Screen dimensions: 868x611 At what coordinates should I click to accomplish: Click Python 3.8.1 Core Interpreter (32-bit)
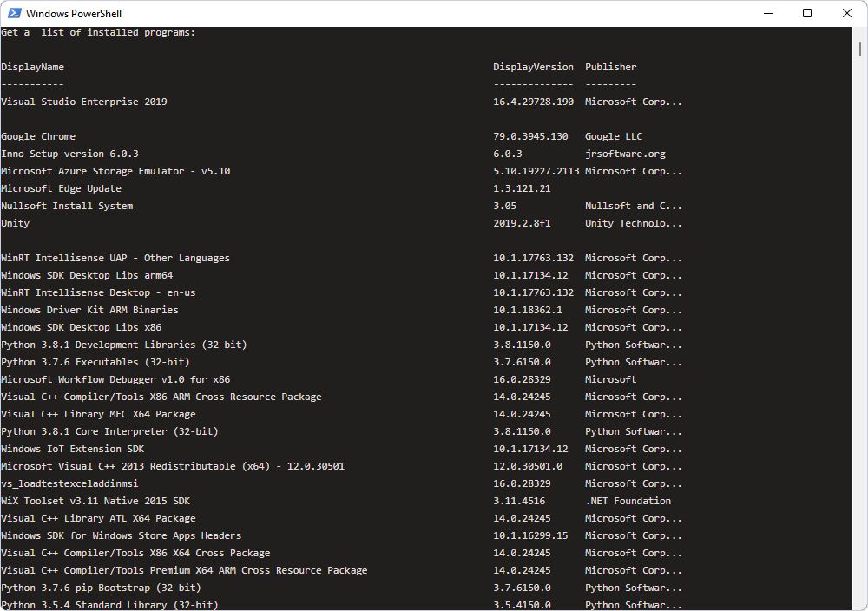point(109,431)
